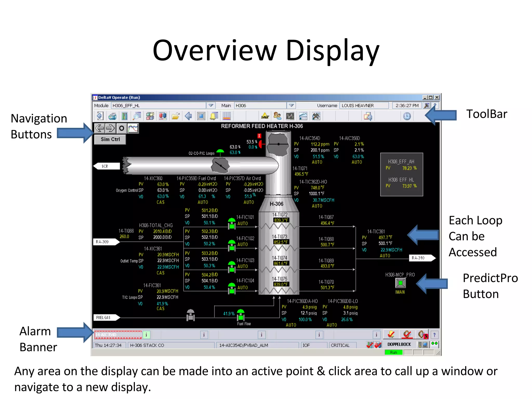Screen dimensions: 532x399
Task: Click the O overview navigation button
Action: 122,128
